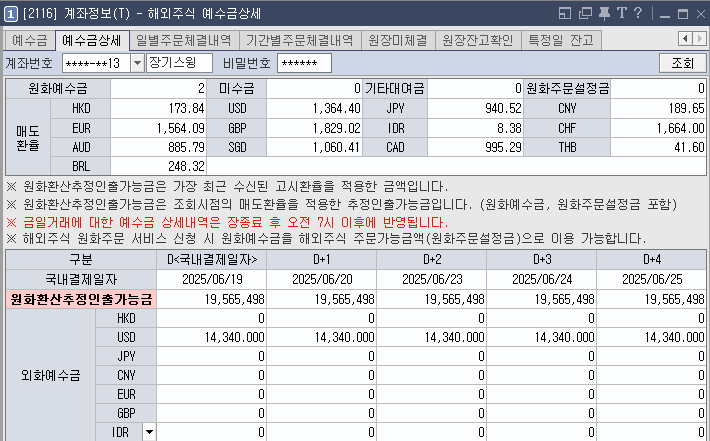This screenshot has height=441, width=710.
Task: Click the numbered screen icon at title left
Action: point(10,12)
